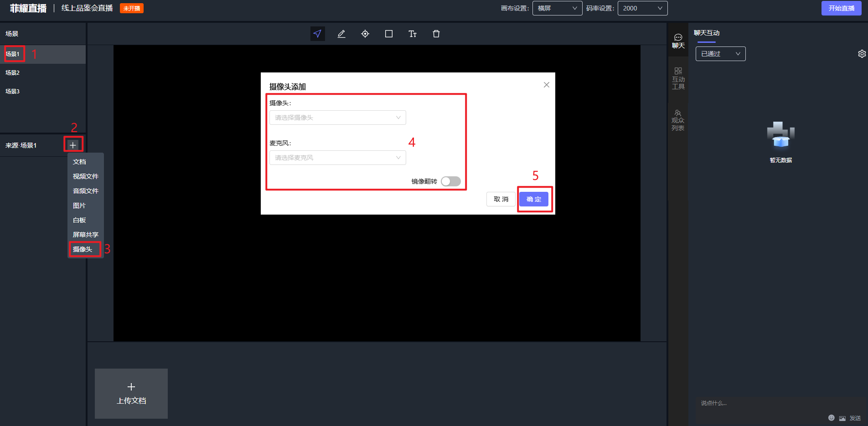This screenshot has width=868, height=426.
Task: Click the 上传文档 upload tile
Action: (x=131, y=394)
